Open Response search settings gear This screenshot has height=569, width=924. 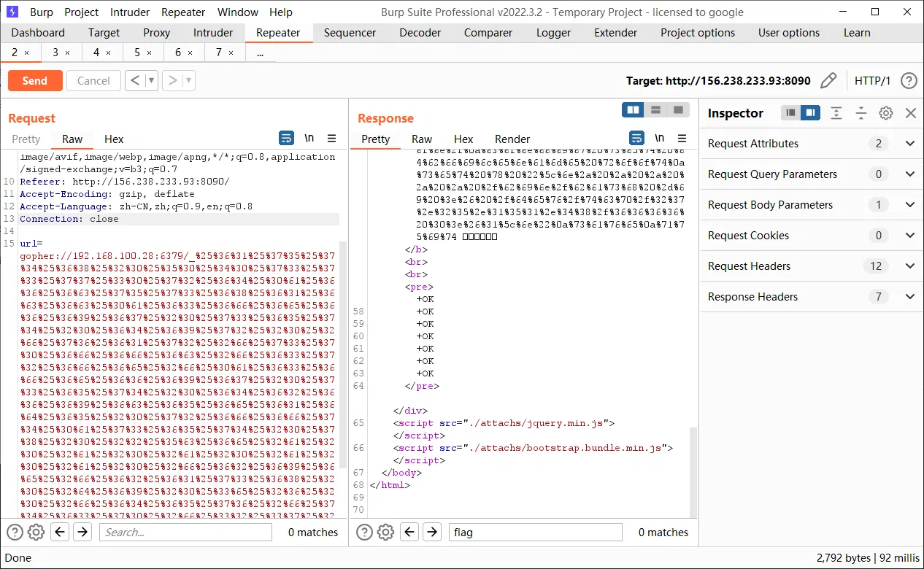pos(385,532)
